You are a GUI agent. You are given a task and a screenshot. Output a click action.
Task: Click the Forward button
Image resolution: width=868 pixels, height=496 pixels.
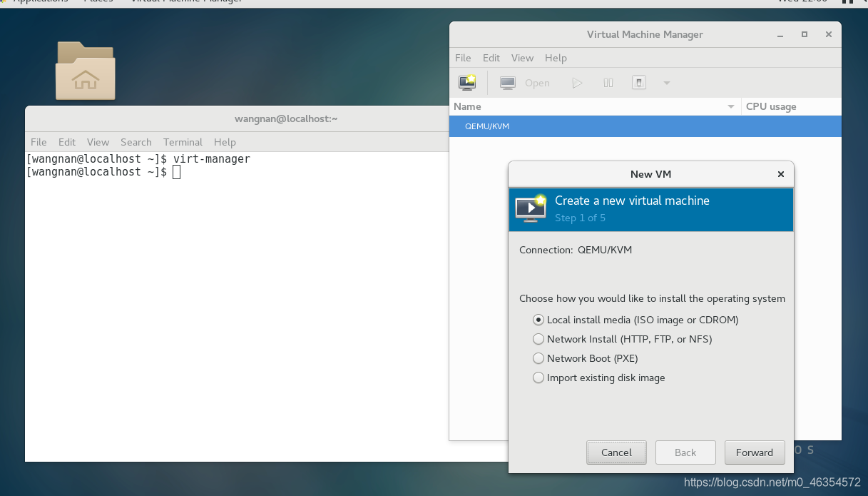755,452
